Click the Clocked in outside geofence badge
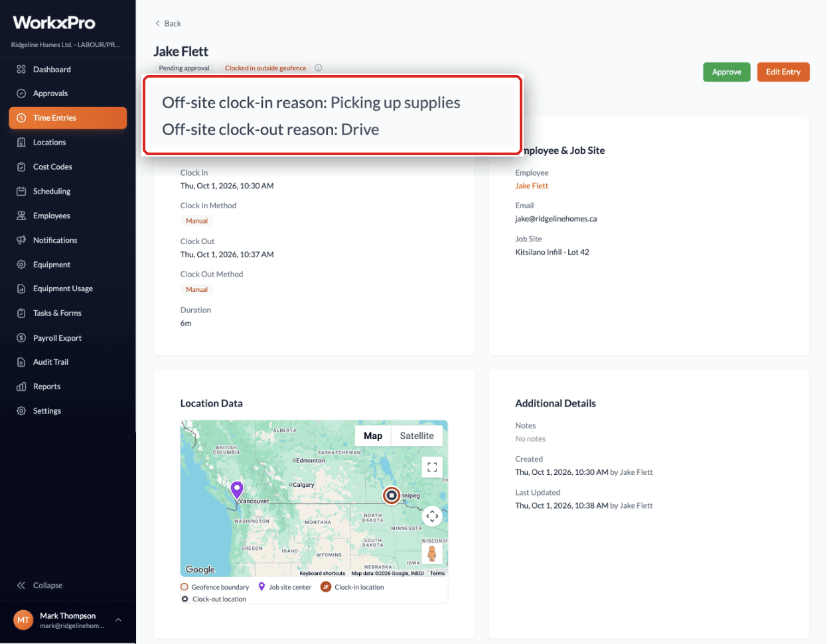The width and height of the screenshot is (827, 644). pos(265,68)
